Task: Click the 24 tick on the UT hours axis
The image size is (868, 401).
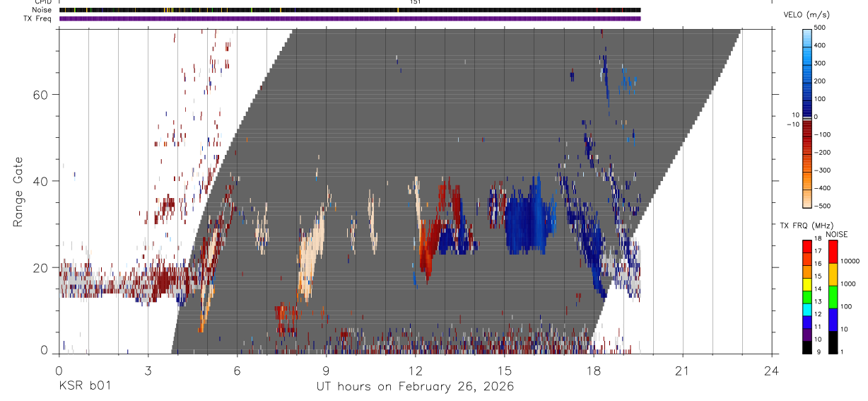Action: click(772, 370)
